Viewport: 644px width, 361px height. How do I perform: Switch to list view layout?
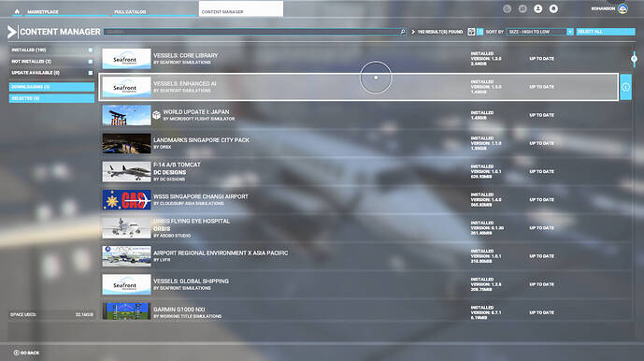479,32
